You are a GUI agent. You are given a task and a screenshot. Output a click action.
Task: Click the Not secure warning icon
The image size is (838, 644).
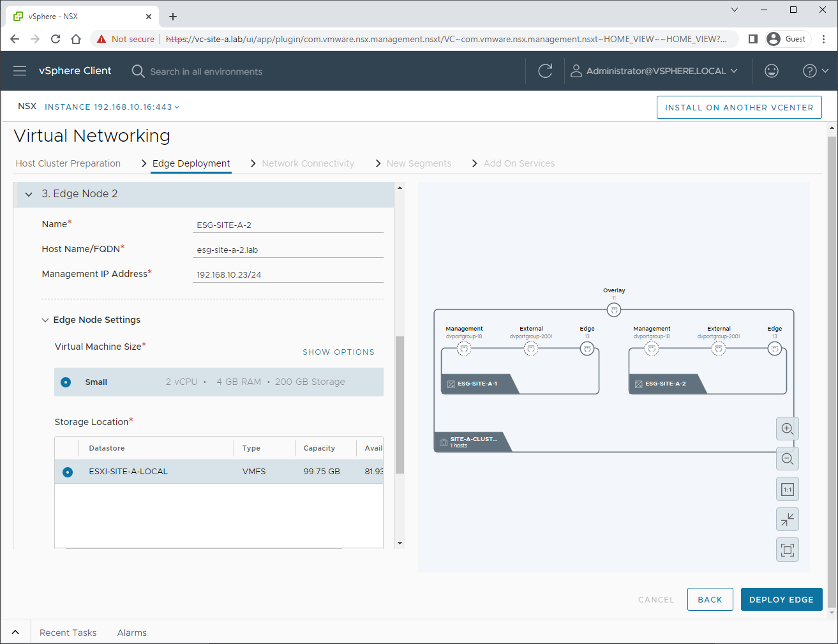(101, 39)
